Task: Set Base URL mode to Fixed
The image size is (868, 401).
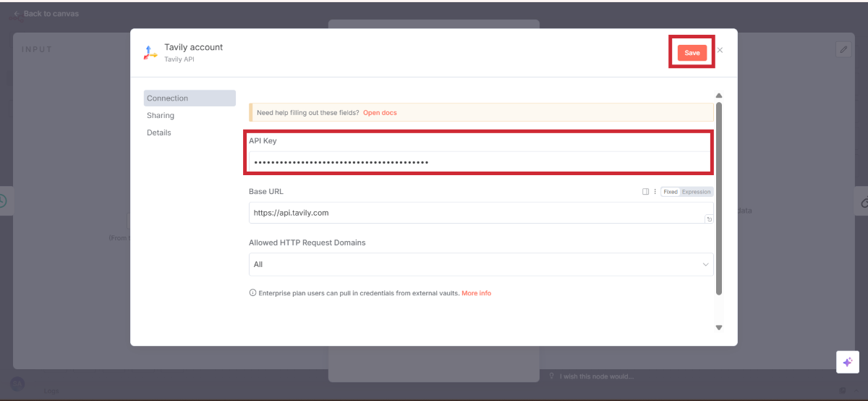Action: click(x=671, y=192)
